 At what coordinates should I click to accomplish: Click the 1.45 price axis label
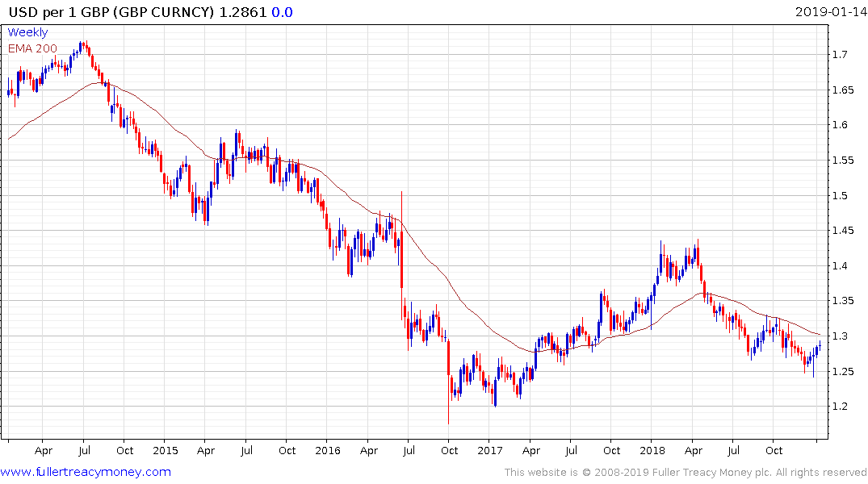(x=843, y=230)
